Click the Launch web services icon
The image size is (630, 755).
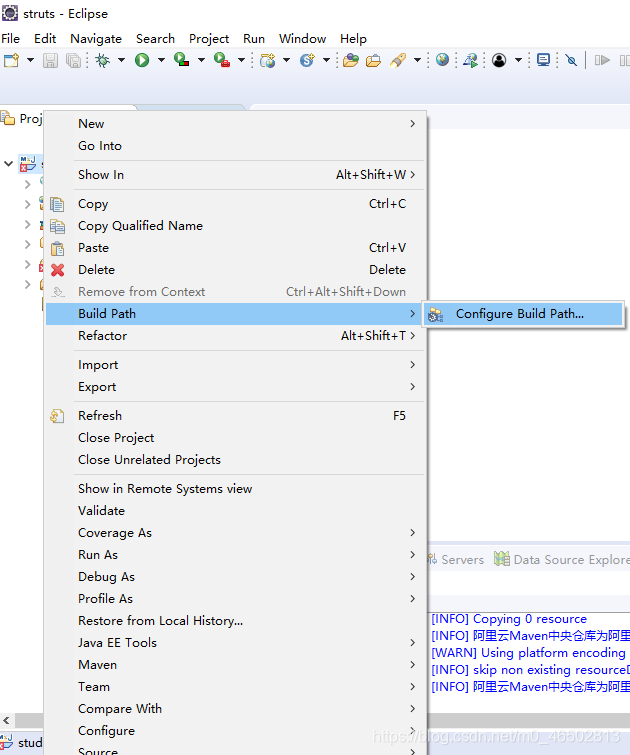coord(470,60)
